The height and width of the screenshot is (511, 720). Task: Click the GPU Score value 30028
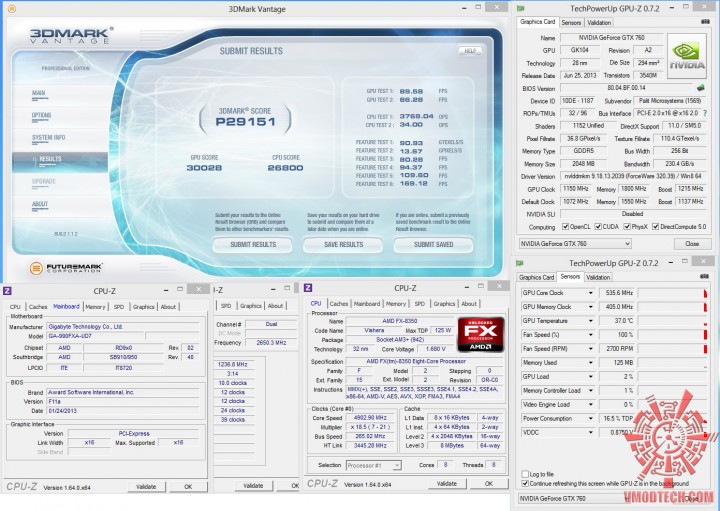tap(204, 168)
